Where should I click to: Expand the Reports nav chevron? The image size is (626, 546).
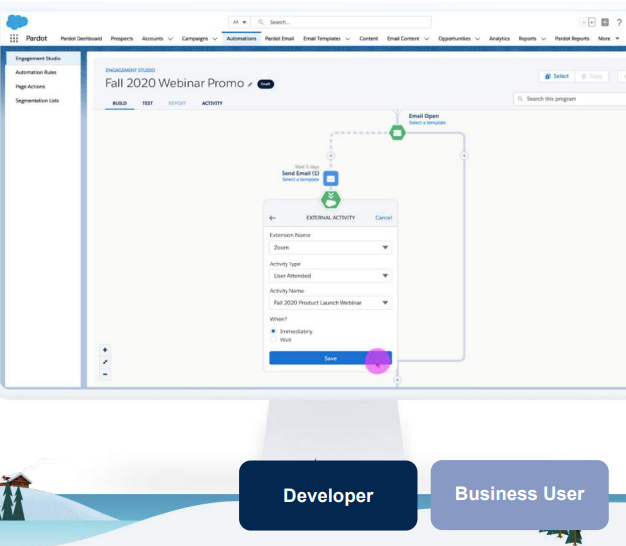[x=543, y=39]
